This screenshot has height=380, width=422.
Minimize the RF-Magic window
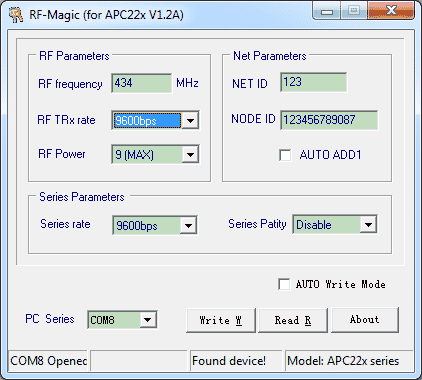(x=327, y=12)
